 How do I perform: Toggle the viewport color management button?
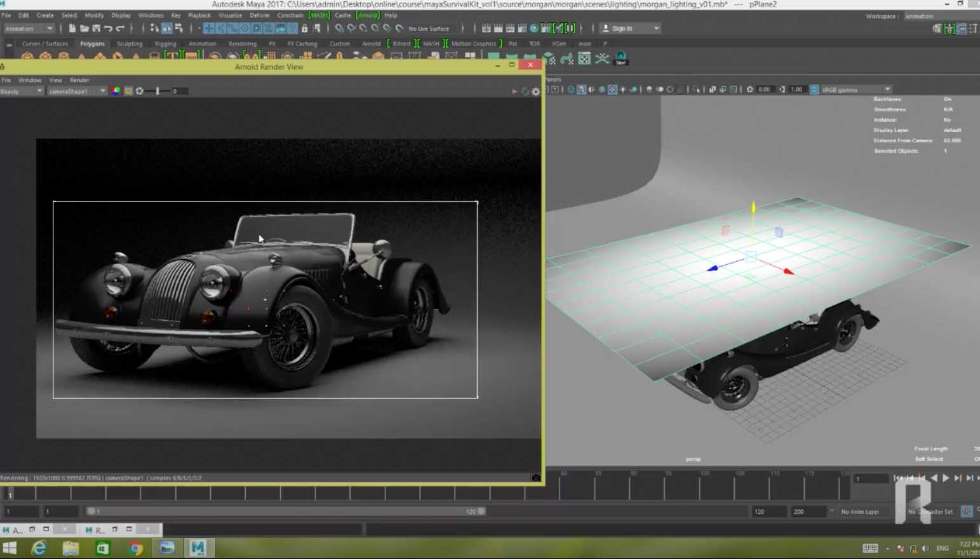[814, 90]
